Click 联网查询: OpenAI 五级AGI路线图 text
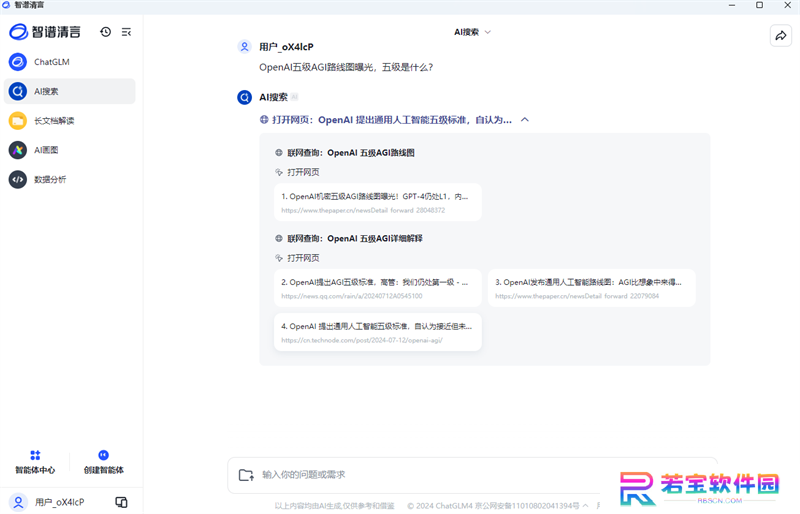Viewport: 800px width, 514px height. coord(351,153)
